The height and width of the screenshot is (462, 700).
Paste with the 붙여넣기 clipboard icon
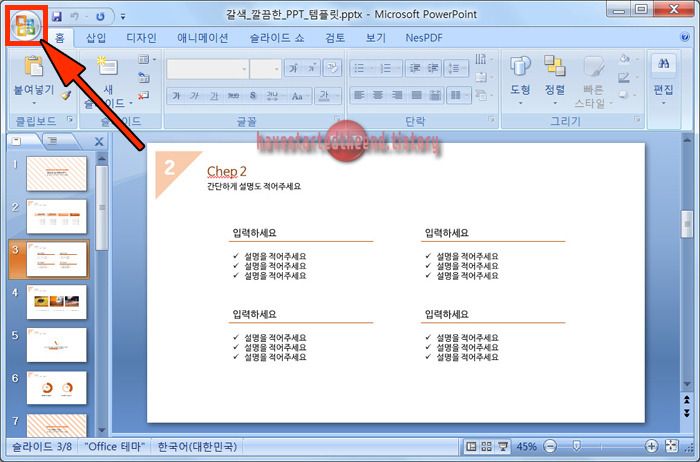(x=34, y=66)
